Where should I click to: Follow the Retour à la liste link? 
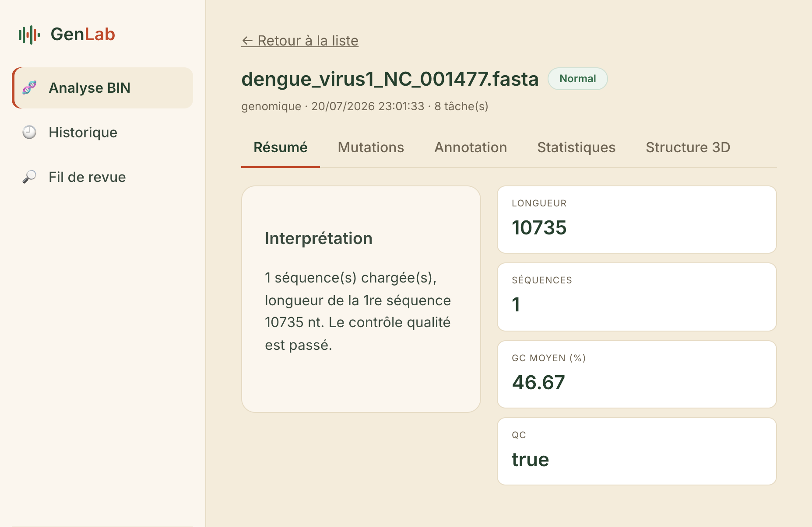click(x=300, y=41)
